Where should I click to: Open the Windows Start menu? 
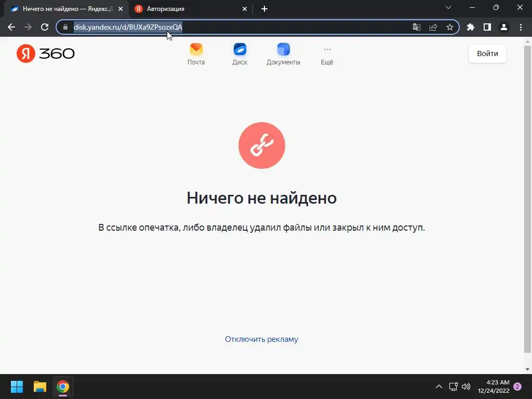click(17, 387)
